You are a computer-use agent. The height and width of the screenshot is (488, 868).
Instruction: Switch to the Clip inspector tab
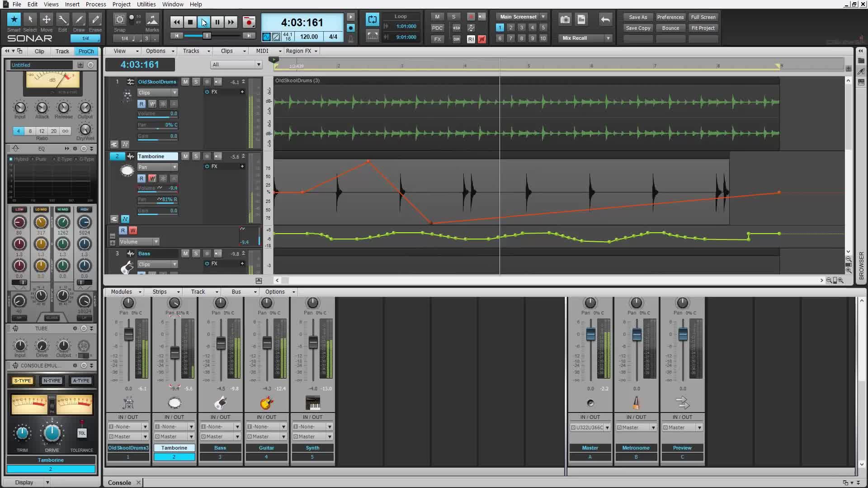39,51
